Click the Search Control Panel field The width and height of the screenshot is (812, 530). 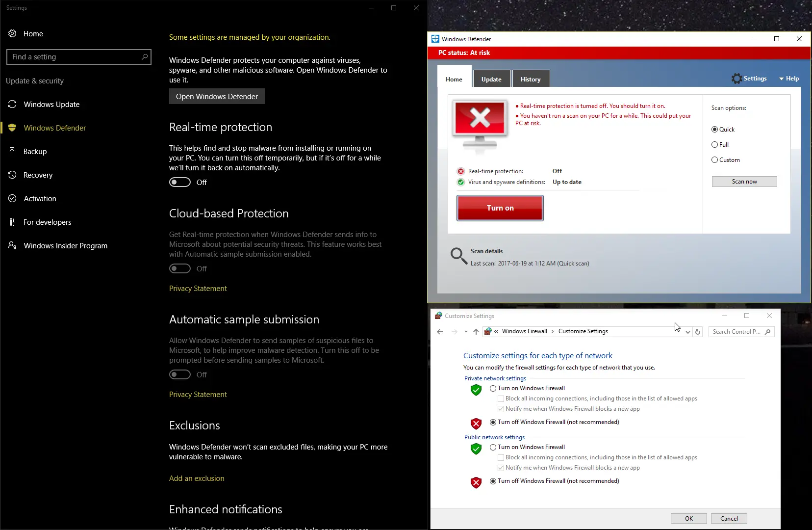[741, 332]
